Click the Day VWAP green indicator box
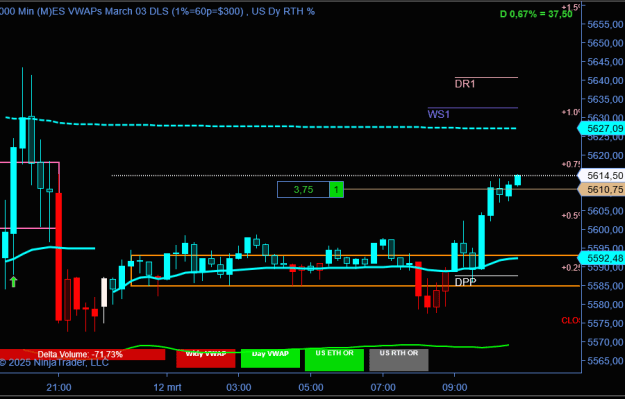Image resolution: width=625 pixels, height=399 pixels. (x=270, y=359)
